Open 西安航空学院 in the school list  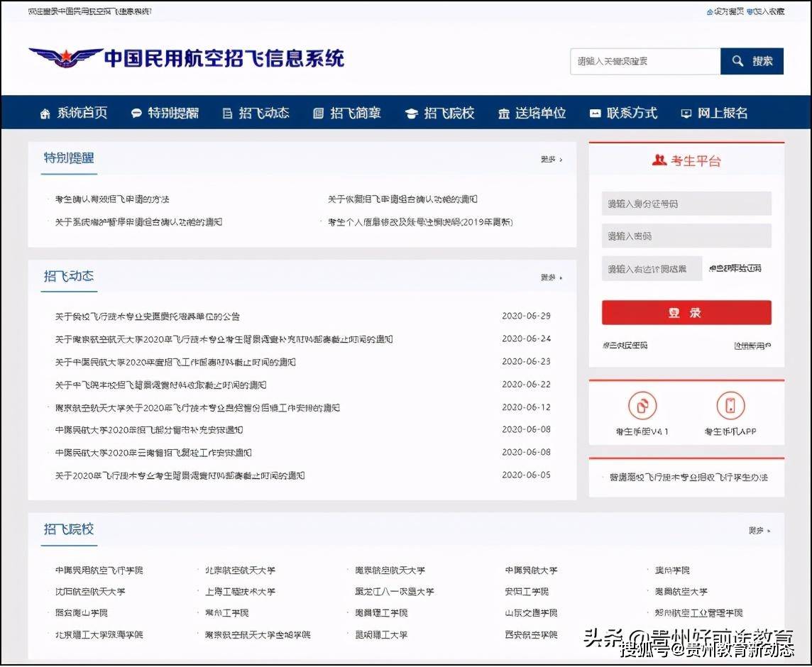[x=532, y=634]
